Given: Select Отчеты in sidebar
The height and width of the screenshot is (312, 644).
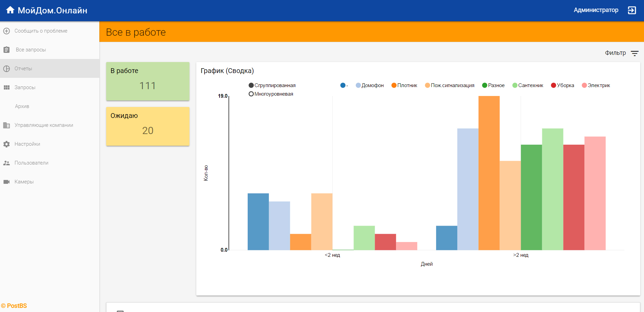Looking at the screenshot, I should point(50,69).
